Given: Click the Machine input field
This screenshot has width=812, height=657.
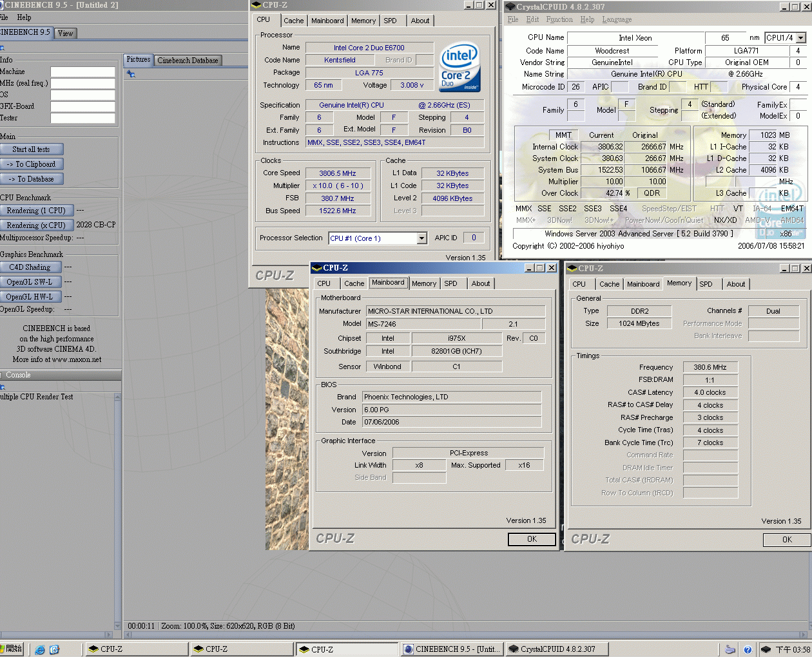Looking at the screenshot, I should [82, 71].
